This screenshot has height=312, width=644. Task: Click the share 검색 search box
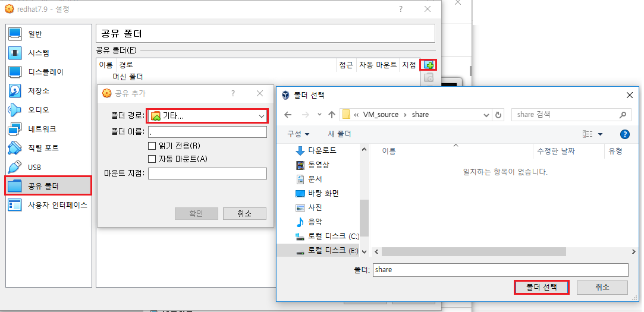pos(571,115)
